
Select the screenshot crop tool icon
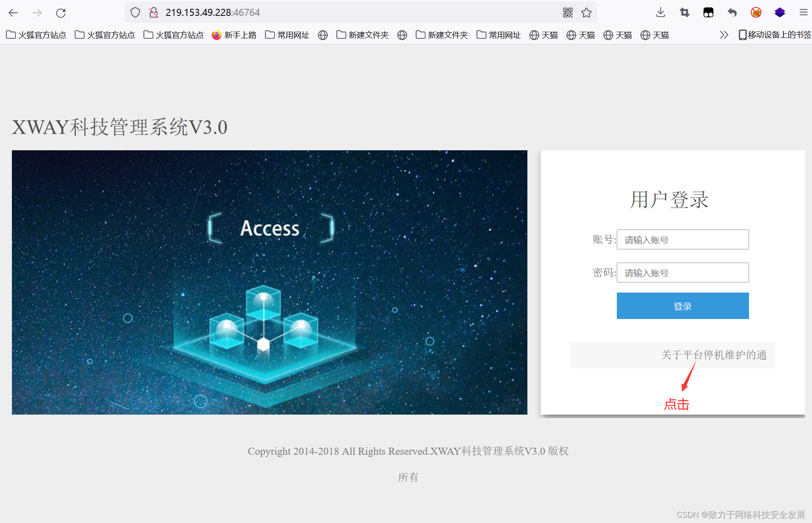[x=684, y=12]
